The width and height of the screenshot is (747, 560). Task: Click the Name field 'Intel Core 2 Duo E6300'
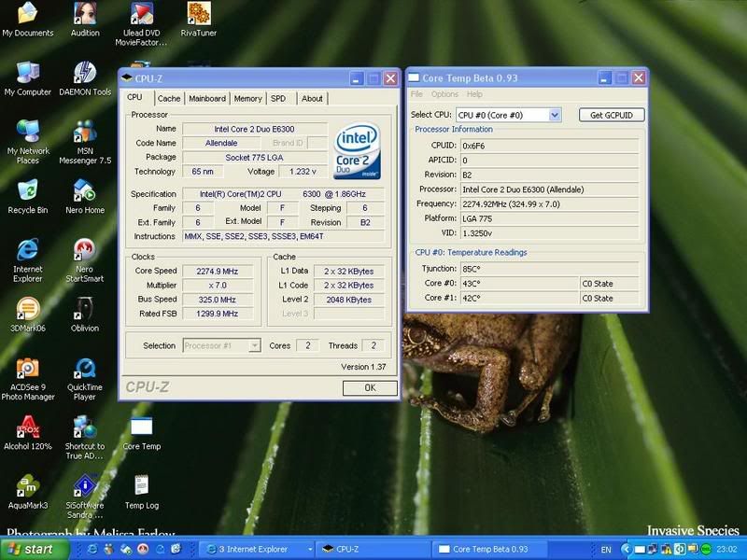click(x=255, y=129)
